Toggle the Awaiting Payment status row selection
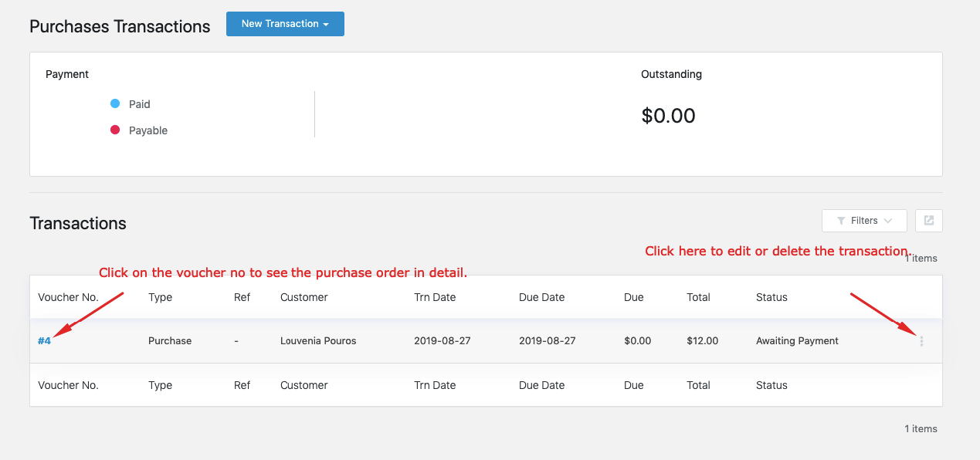Image resolution: width=980 pixels, height=460 pixels. (x=797, y=340)
